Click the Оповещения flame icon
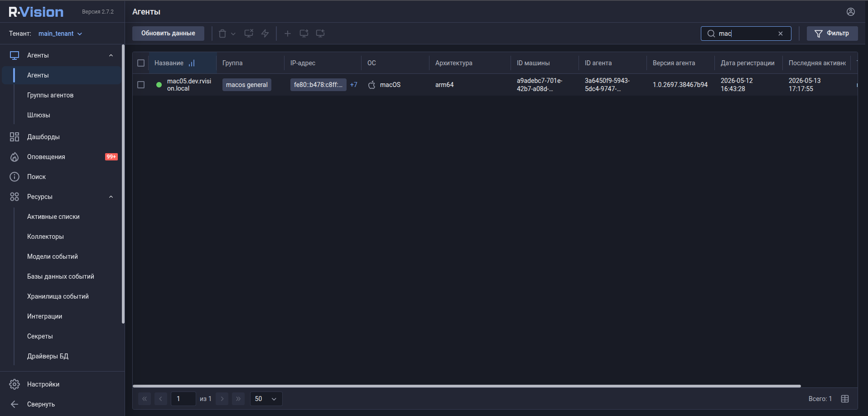The width and height of the screenshot is (868, 416). [14, 157]
